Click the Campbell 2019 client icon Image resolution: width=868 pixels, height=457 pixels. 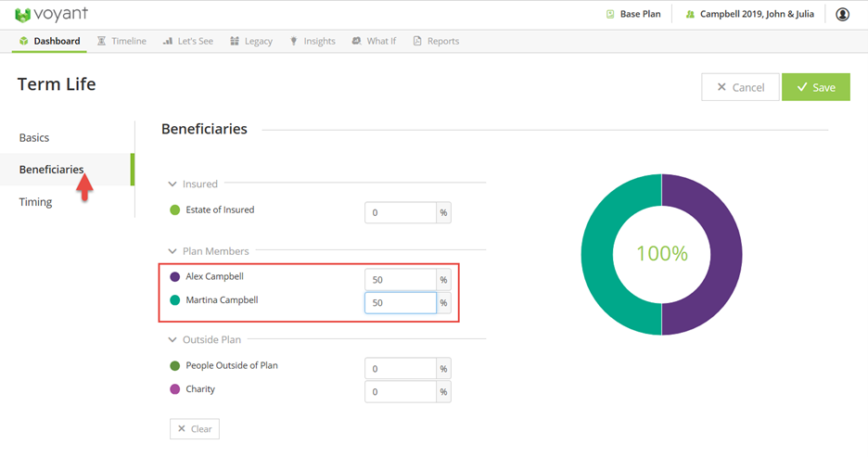click(x=689, y=15)
